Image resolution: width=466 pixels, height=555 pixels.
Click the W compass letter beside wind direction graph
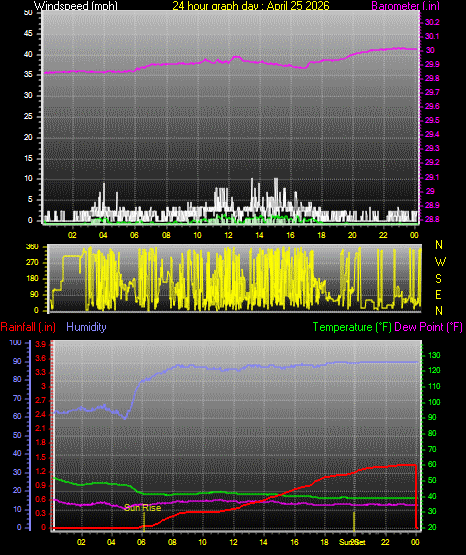click(x=440, y=262)
